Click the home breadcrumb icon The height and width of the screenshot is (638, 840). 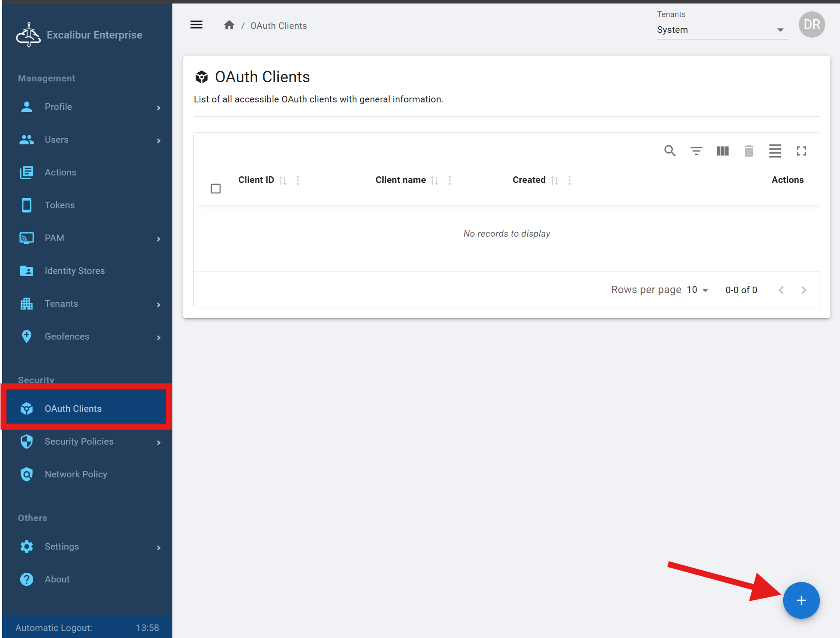(229, 25)
